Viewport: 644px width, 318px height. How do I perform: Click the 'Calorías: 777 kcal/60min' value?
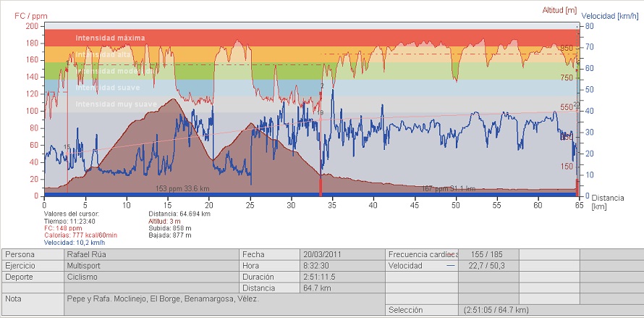(x=80, y=235)
